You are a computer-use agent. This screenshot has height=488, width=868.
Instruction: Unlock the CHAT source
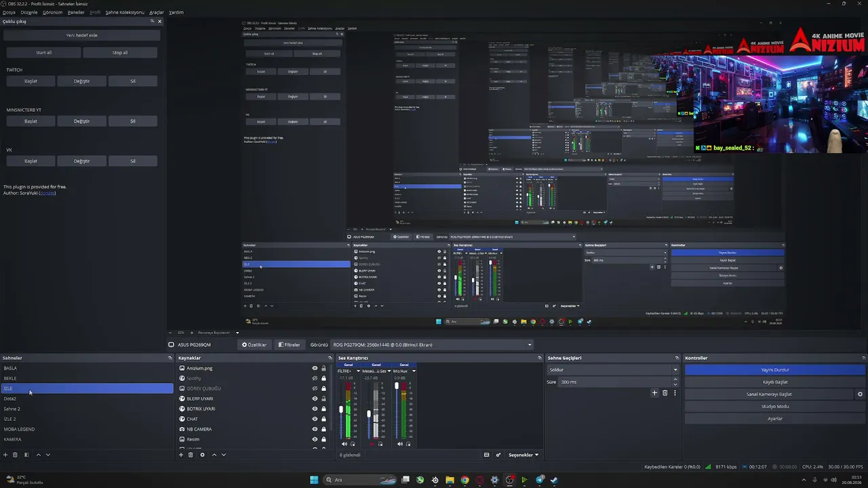tap(323, 419)
